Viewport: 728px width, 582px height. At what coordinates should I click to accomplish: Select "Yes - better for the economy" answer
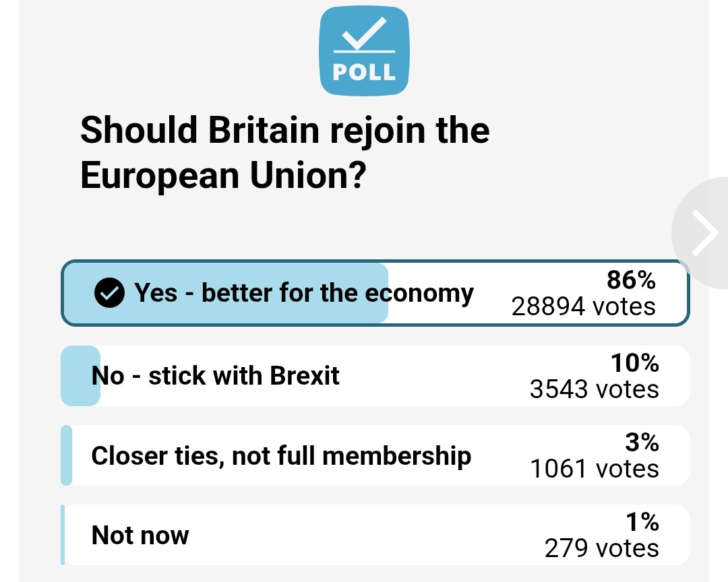pyautogui.click(x=304, y=293)
